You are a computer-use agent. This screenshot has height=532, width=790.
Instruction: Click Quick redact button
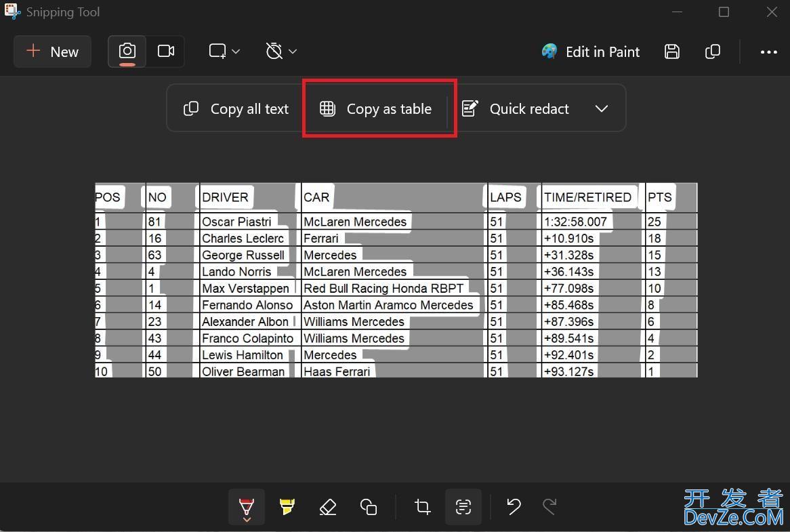pyautogui.click(x=515, y=109)
